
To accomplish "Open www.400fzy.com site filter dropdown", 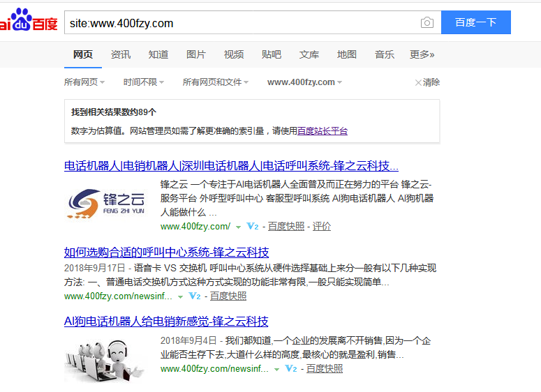I will [304, 82].
